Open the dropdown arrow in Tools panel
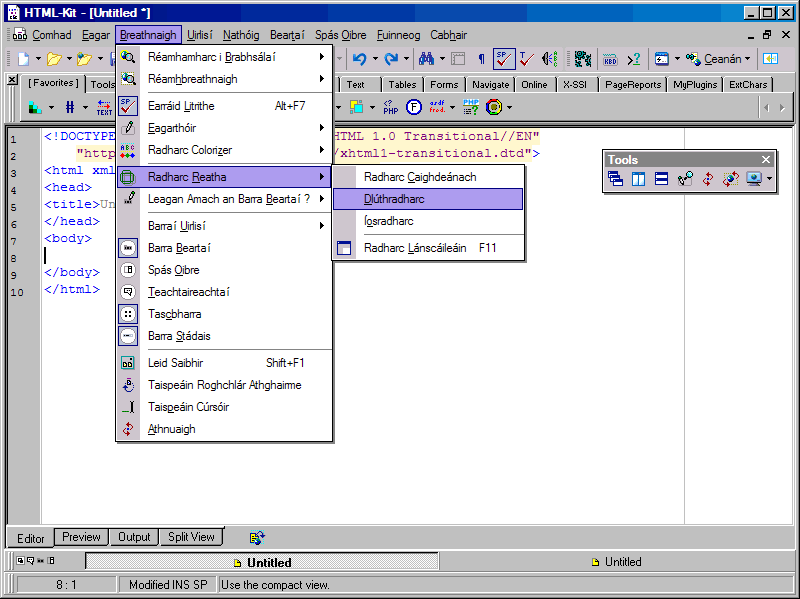The width and height of the screenshot is (800, 599). pos(768,179)
